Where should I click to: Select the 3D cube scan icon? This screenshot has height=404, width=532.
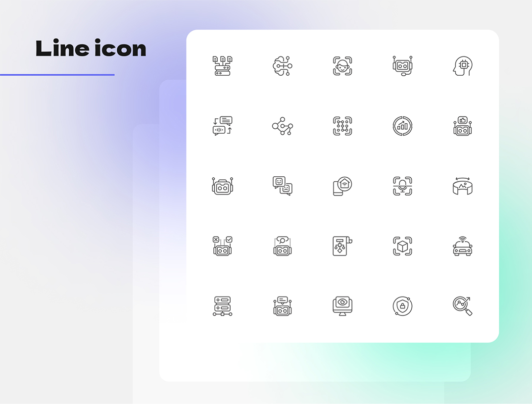click(x=402, y=246)
